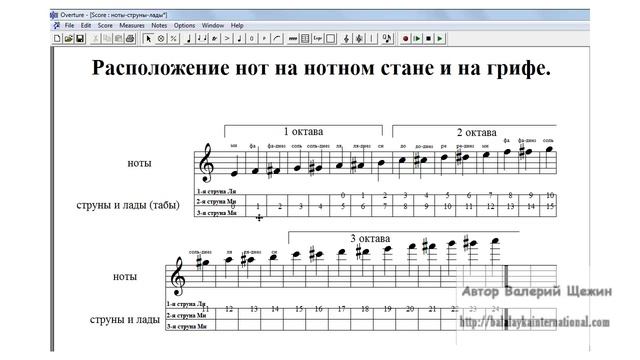Screen dimensions: 640x360
Task: Open the Score menu
Action: click(105, 25)
